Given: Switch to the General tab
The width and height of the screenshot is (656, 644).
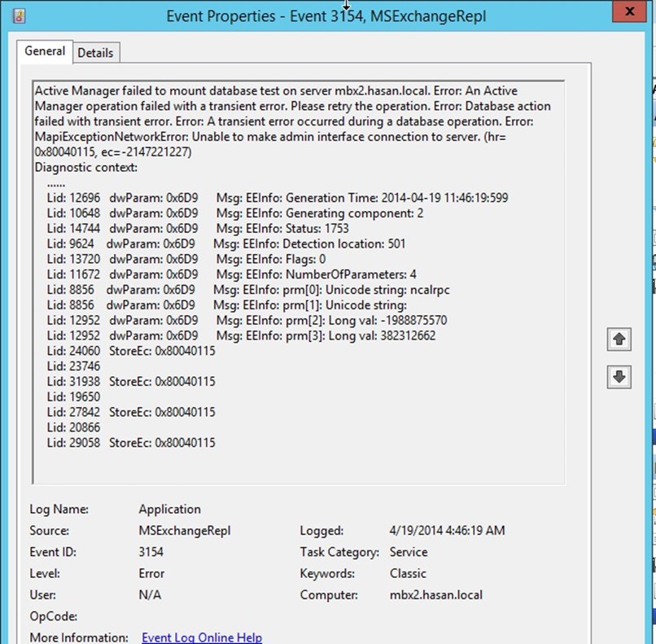Looking at the screenshot, I should [45, 51].
